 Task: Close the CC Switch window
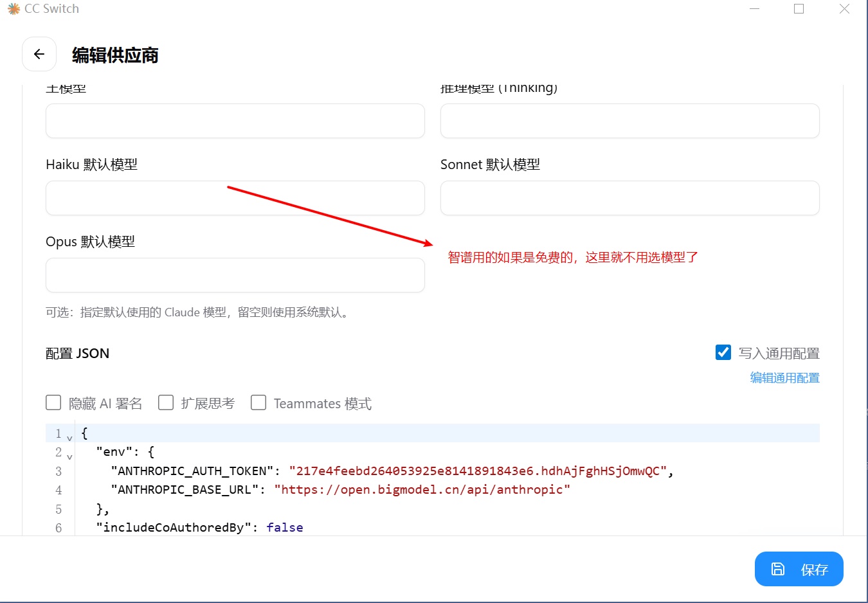[844, 9]
